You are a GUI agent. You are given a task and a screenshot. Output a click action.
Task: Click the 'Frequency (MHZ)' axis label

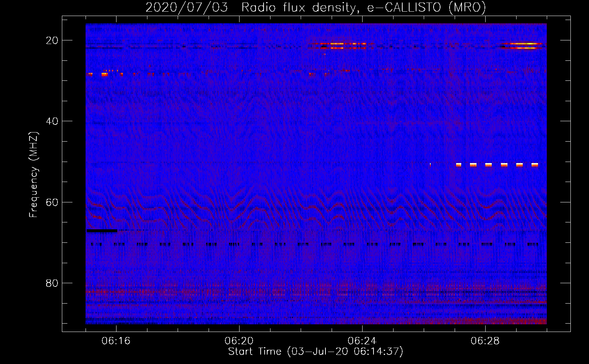33,175
